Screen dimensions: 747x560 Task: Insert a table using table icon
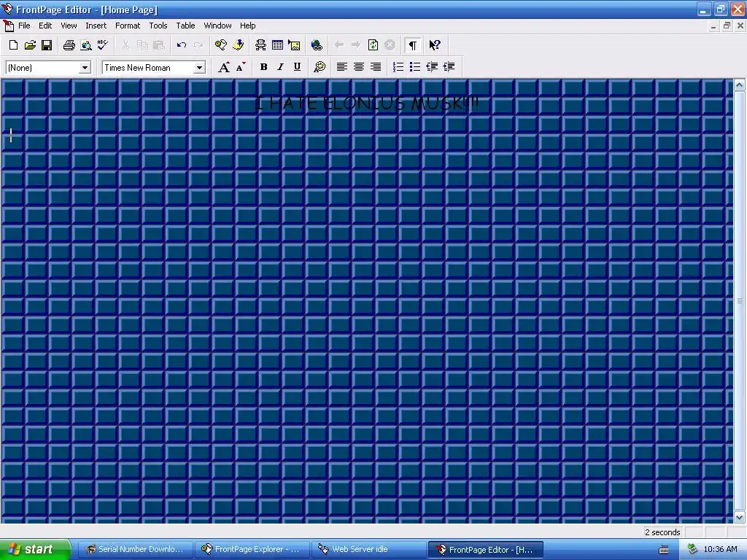[x=277, y=45]
